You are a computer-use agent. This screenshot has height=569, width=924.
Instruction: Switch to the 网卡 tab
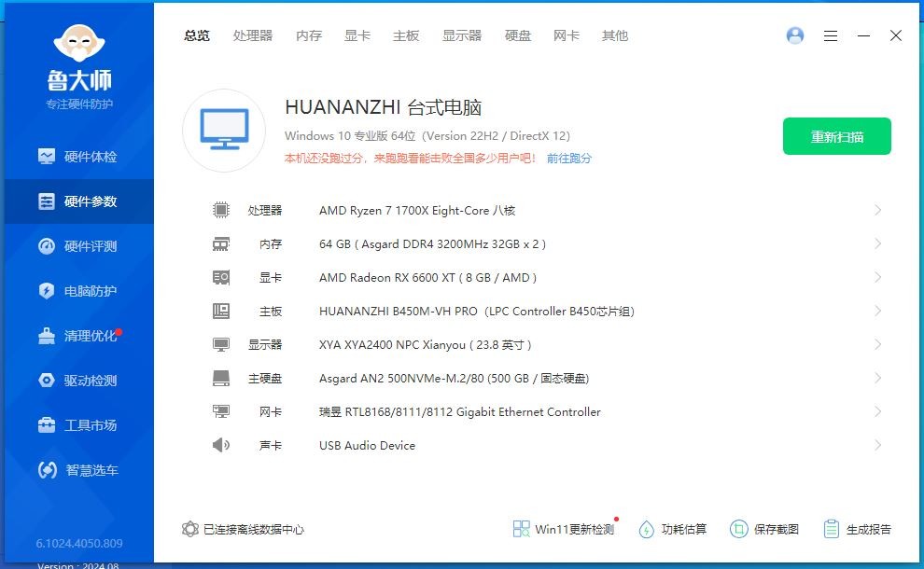point(567,36)
